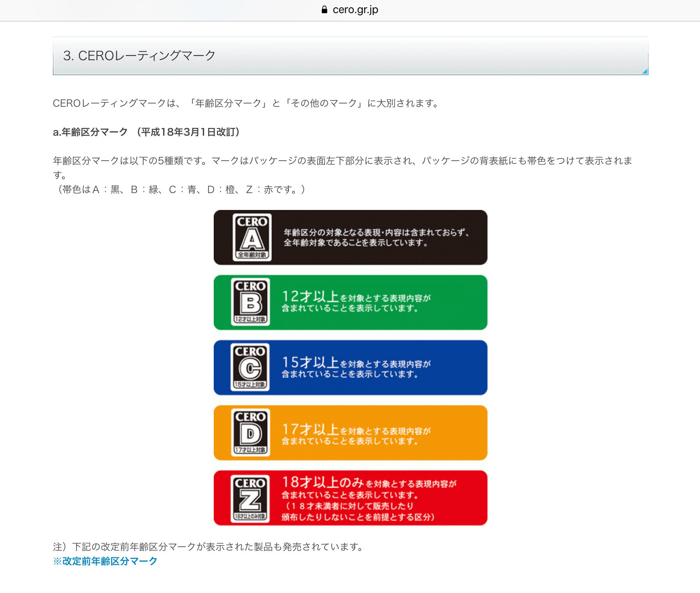The height and width of the screenshot is (593, 700).
Task: Click the '12才以上' text in green banner
Action: tap(310, 297)
